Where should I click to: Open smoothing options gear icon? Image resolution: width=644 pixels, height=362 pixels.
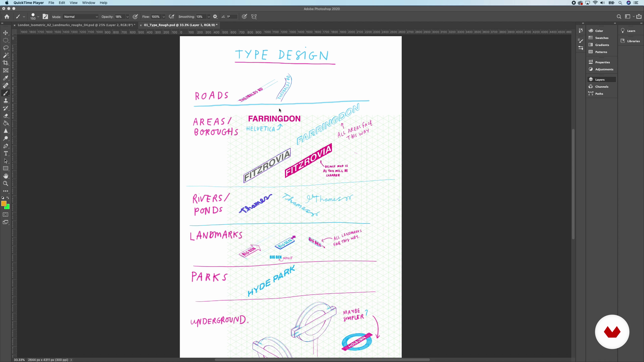[215, 16]
